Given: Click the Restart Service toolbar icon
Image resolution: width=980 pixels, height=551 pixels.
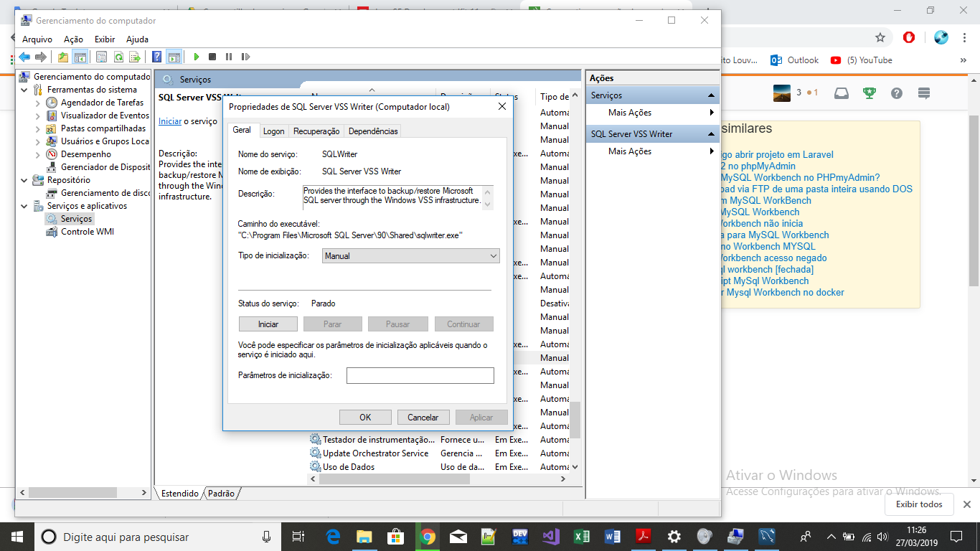Looking at the screenshot, I should click(x=245, y=57).
